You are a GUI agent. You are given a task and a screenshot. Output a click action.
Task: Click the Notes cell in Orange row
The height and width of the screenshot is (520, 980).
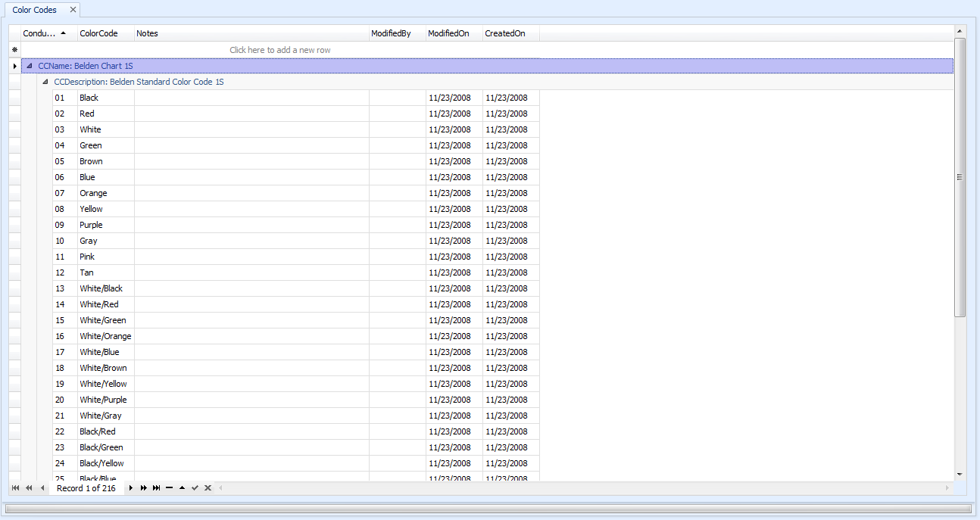pyautogui.click(x=251, y=193)
